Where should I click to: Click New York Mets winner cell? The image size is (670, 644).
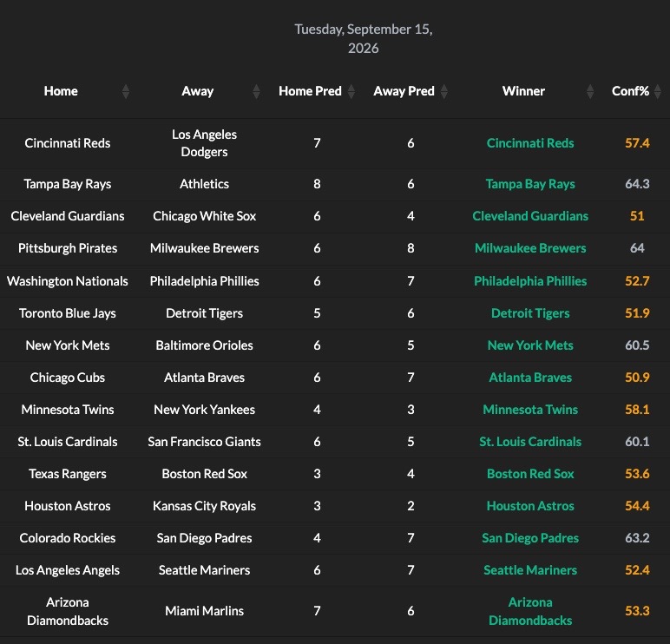530,345
